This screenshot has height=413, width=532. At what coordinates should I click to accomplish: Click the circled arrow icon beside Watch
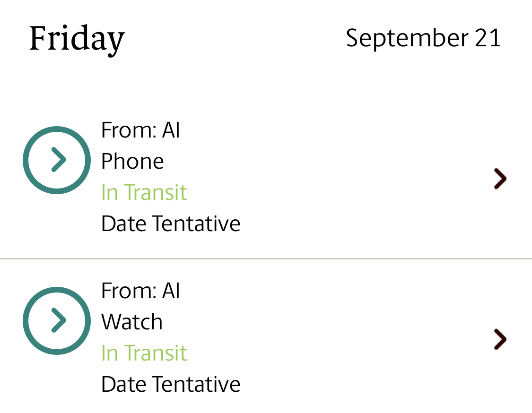pos(57,320)
